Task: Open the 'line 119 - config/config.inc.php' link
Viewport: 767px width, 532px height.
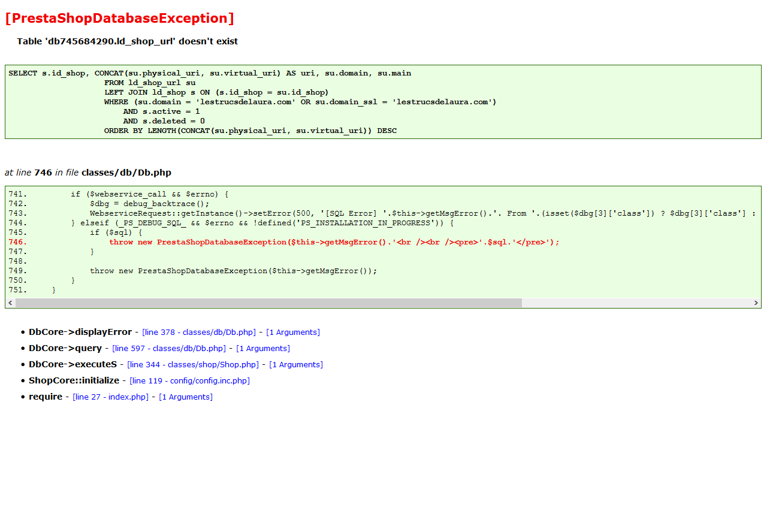Action: pos(189,380)
